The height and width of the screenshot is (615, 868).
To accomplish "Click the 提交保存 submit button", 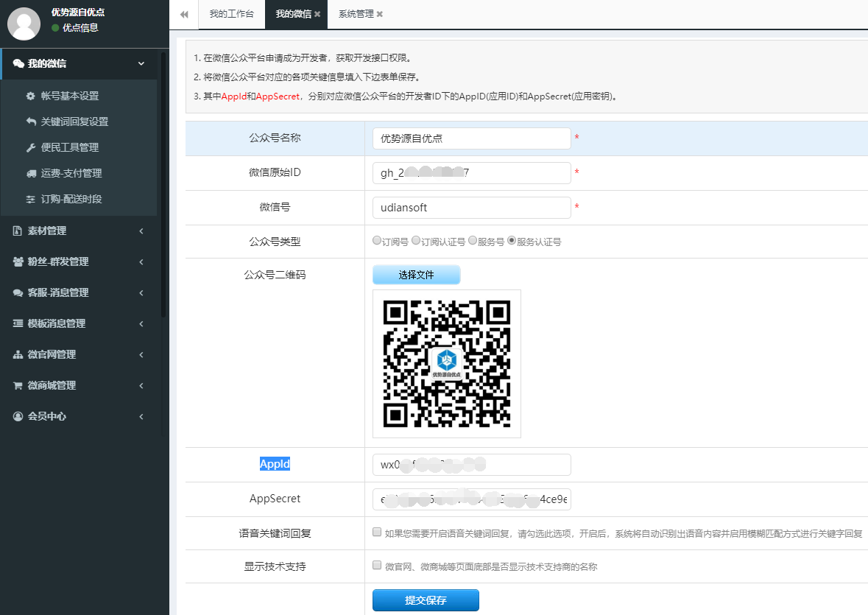I will pos(426,600).
